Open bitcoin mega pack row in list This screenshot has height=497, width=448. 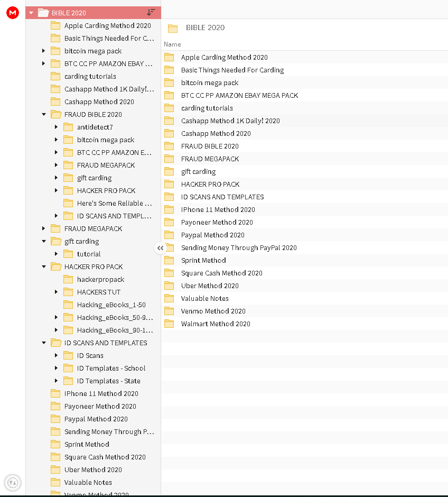pos(305,82)
